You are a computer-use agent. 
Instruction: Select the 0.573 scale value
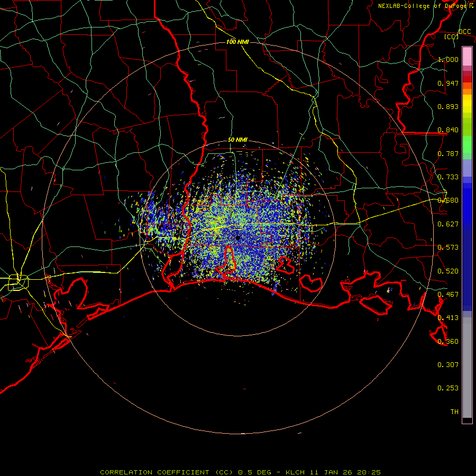tap(448, 248)
